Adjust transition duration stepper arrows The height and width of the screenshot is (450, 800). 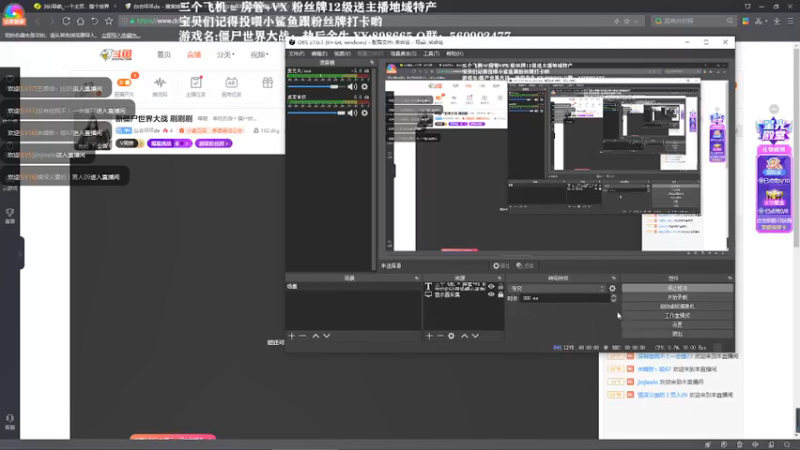click(613, 298)
